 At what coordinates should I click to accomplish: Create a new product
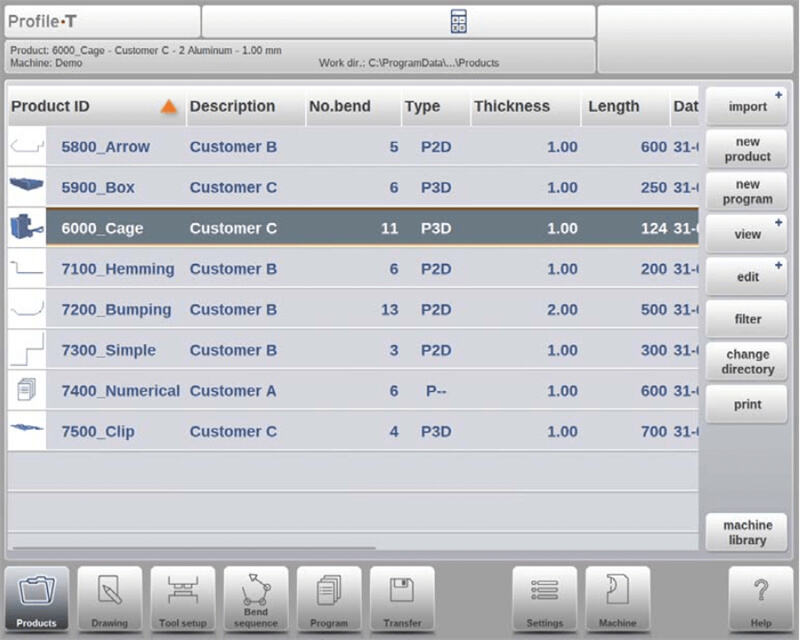click(x=747, y=149)
